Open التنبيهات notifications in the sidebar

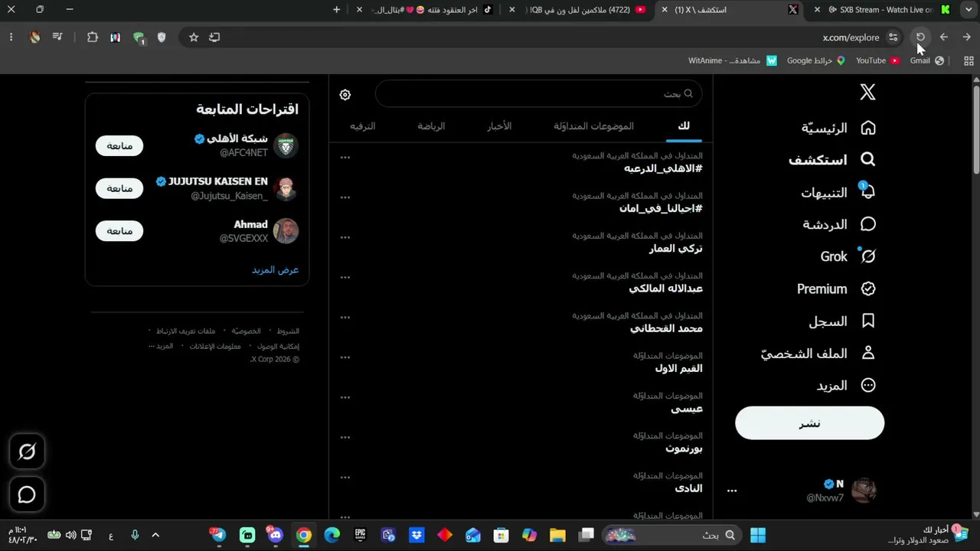click(838, 192)
